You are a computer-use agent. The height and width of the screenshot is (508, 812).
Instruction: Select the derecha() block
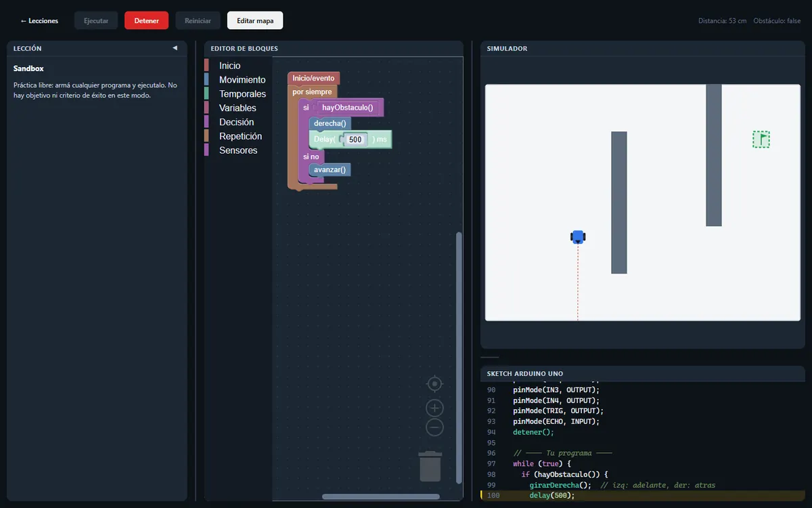click(x=330, y=123)
